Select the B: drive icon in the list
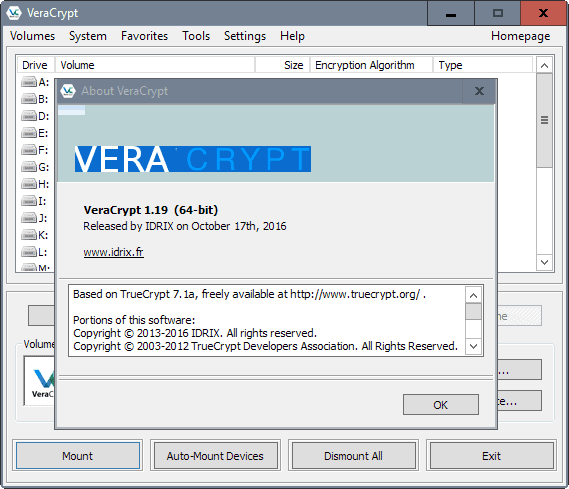This screenshot has height=489, width=569. [29, 99]
